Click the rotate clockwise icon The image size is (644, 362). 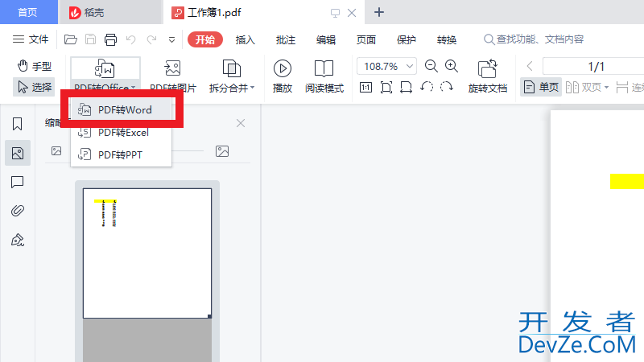tap(447, 87)
